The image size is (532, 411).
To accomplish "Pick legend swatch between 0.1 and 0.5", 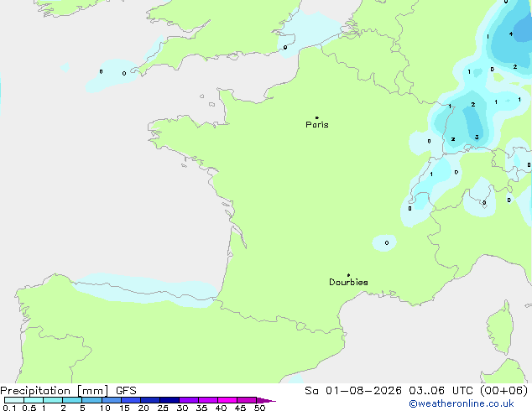I will [14, 400].
